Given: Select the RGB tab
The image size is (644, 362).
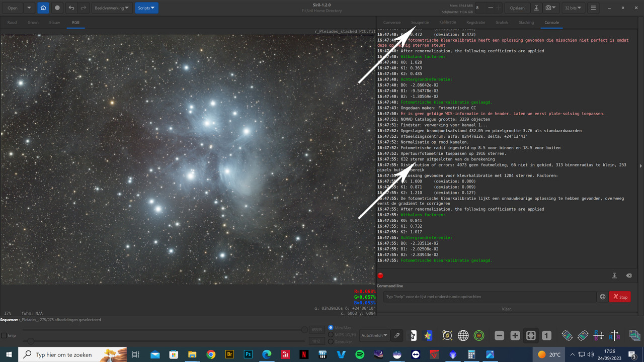Looking at the screenshot, I should coord(75,23).
